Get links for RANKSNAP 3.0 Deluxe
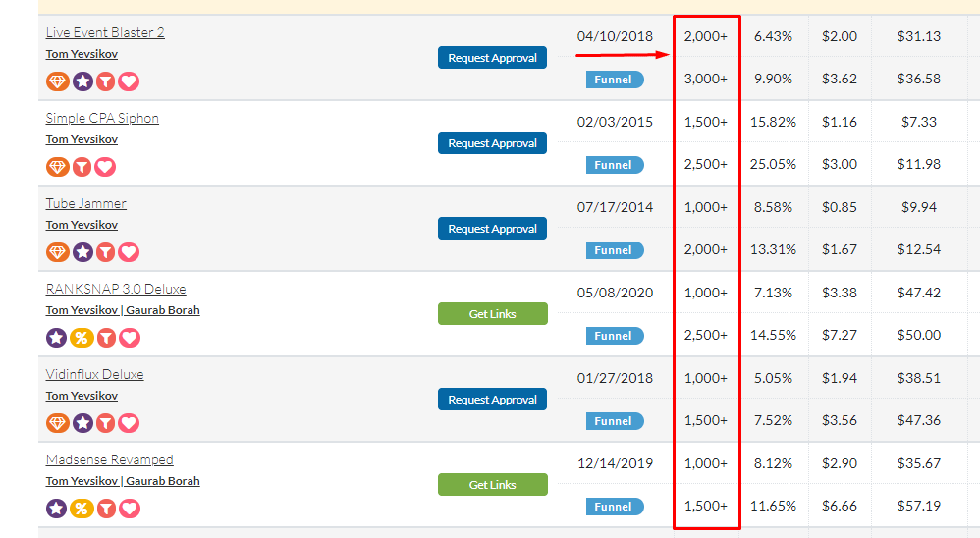This screenshot has width=980, height=538. pyautogui.click(x=493, y=314)
